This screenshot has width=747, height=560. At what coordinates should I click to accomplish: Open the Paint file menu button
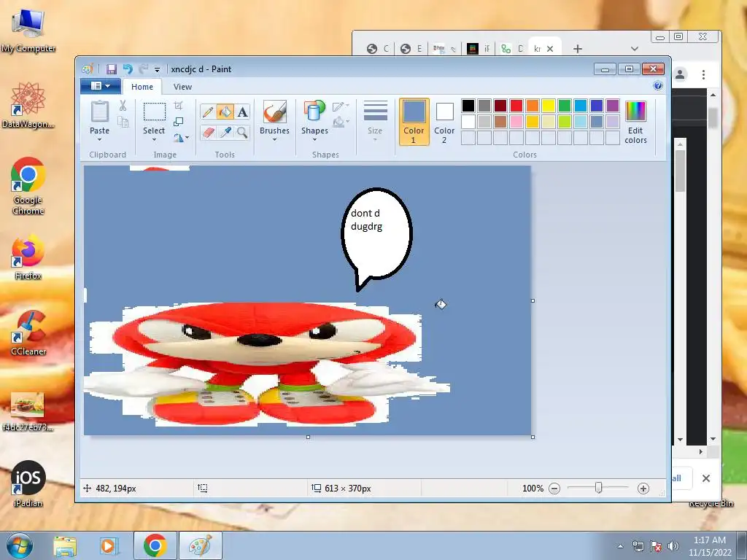[x=99, y=86]
